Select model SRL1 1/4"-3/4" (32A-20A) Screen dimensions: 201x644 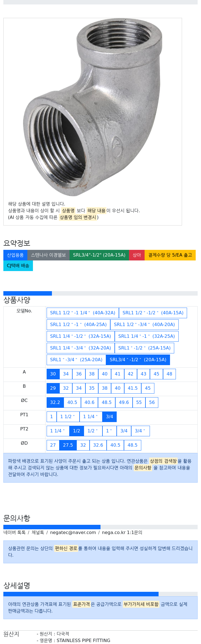point(81,348)
